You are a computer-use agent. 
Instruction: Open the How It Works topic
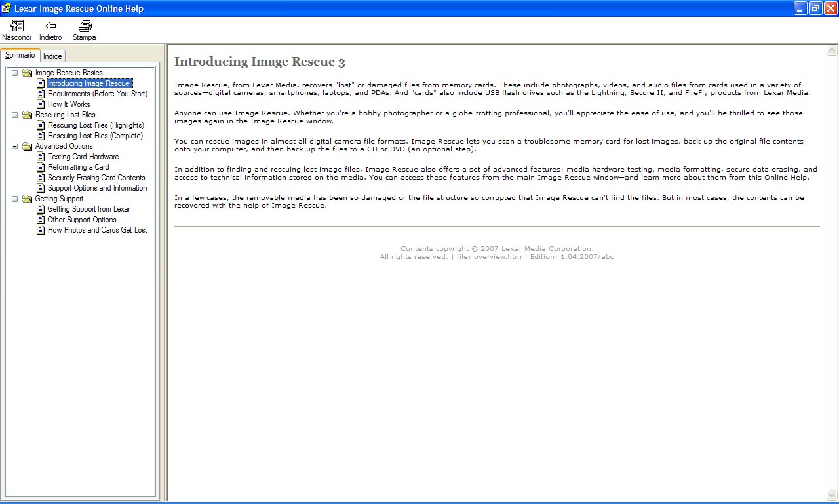coord(69,104)
